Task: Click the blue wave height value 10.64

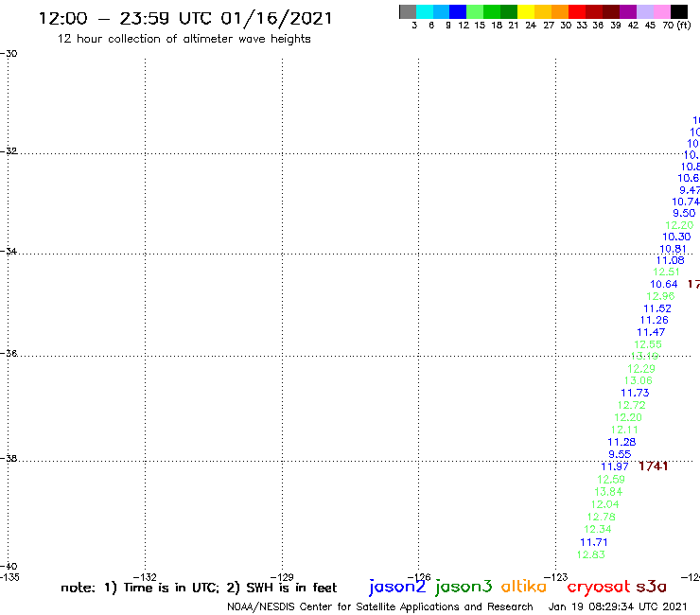Action: tap(663, 284)
